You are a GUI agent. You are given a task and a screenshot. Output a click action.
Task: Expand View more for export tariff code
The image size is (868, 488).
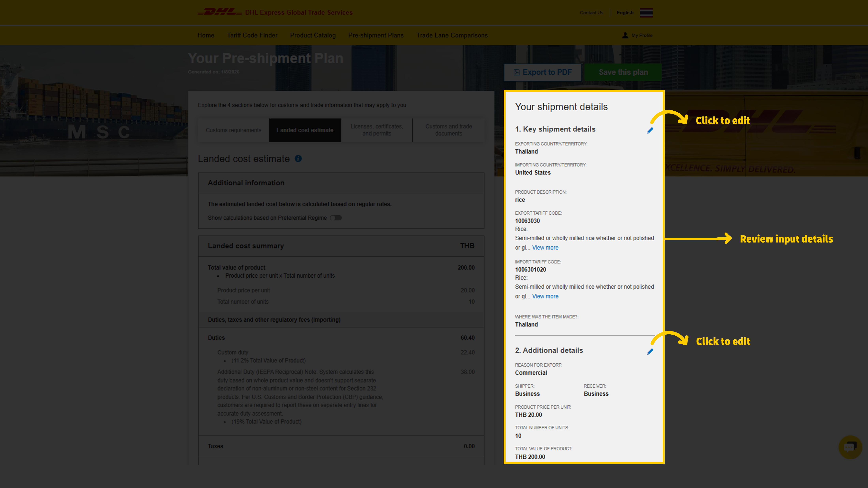click(545, 247)
